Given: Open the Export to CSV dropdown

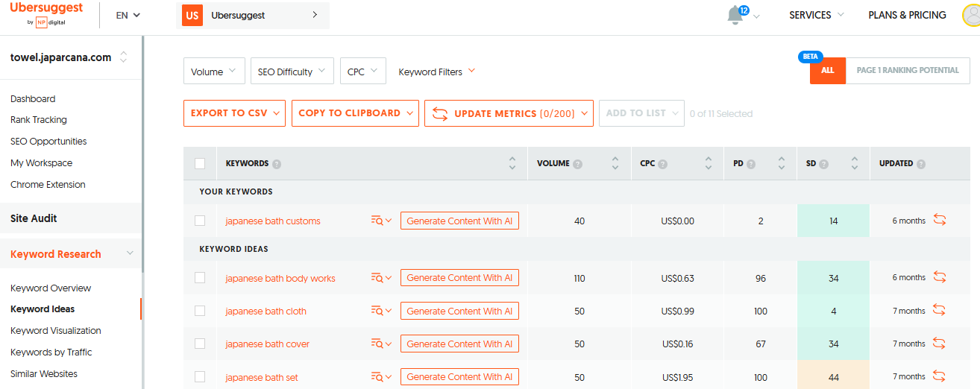Looking at the screenshot, I should 234,113.
